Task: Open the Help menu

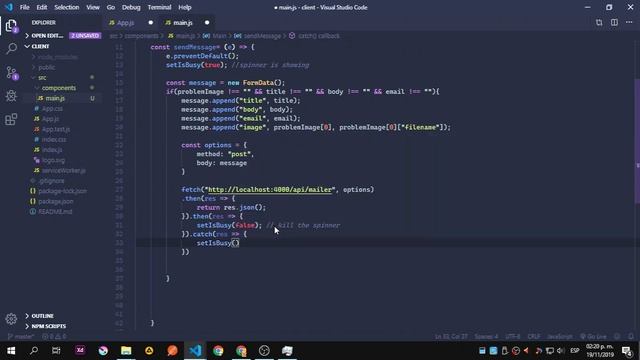Action: tap(185, 7)
